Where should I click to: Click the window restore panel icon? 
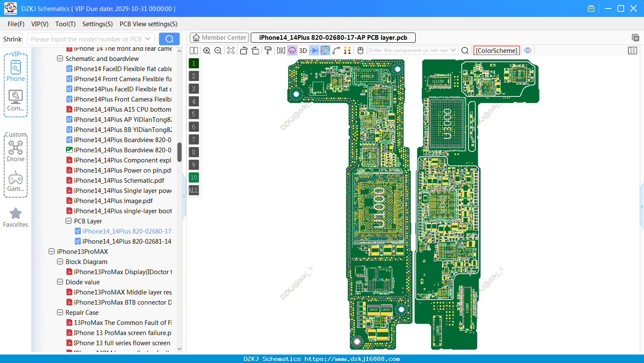coord(636,38)
